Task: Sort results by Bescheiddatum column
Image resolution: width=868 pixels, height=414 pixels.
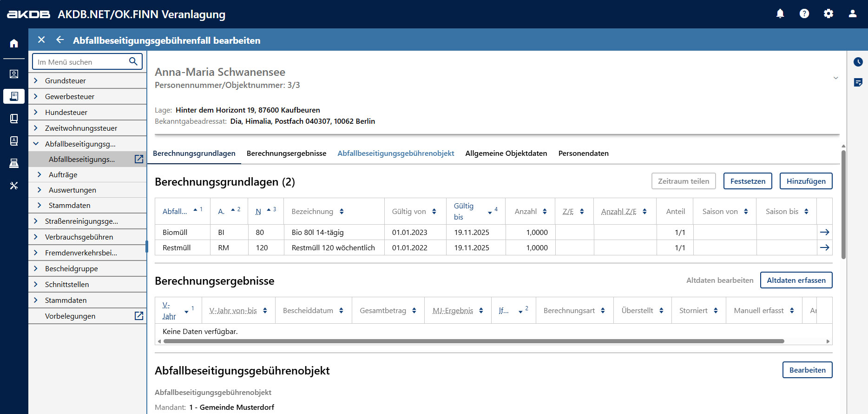Action: [341, 311]
